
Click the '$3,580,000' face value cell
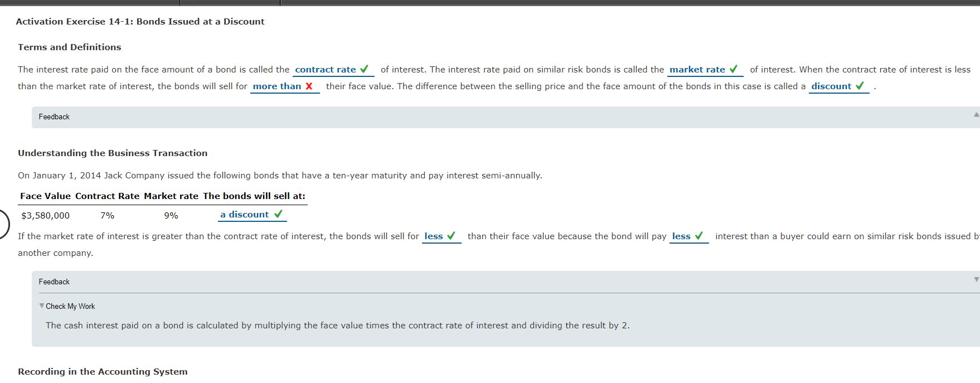pos(46,216)
